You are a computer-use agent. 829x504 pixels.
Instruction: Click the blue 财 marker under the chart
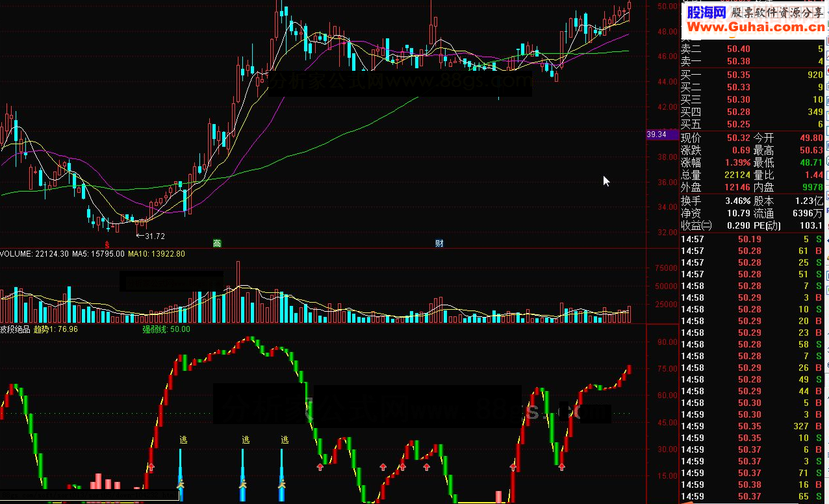point(439,244)
